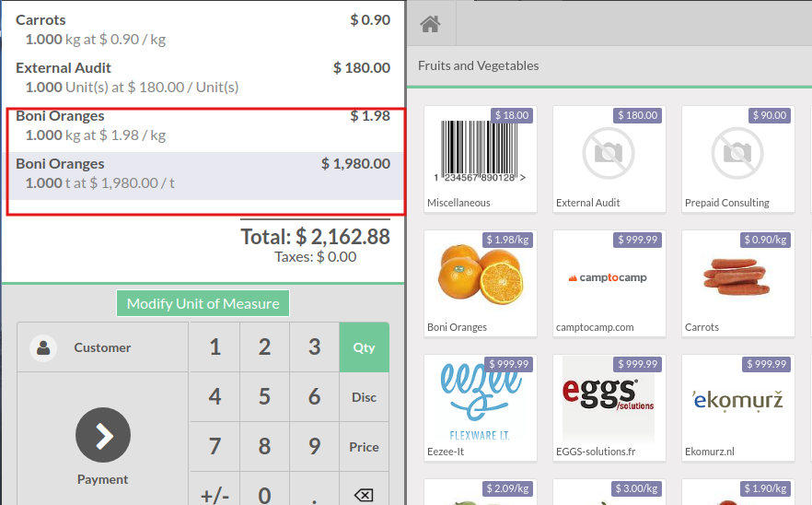This screenshot has width=812, height=505.
Task: Add Carrots product to order
Action: pos(737,283)
